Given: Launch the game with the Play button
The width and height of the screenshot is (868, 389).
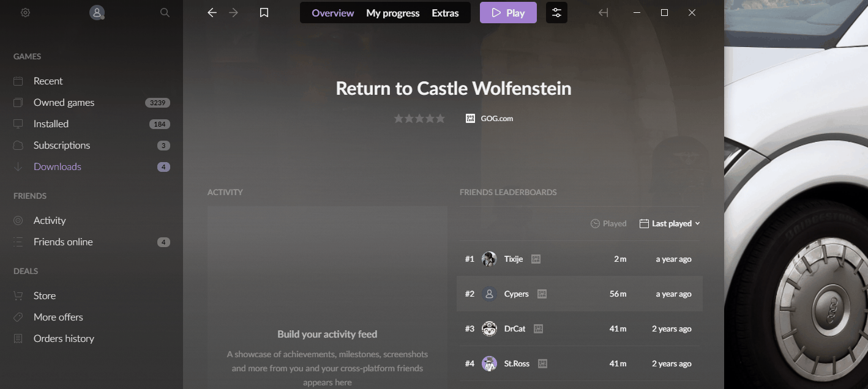Looking at the screenshot, I should pyautogui.click(x=508, y=12).
